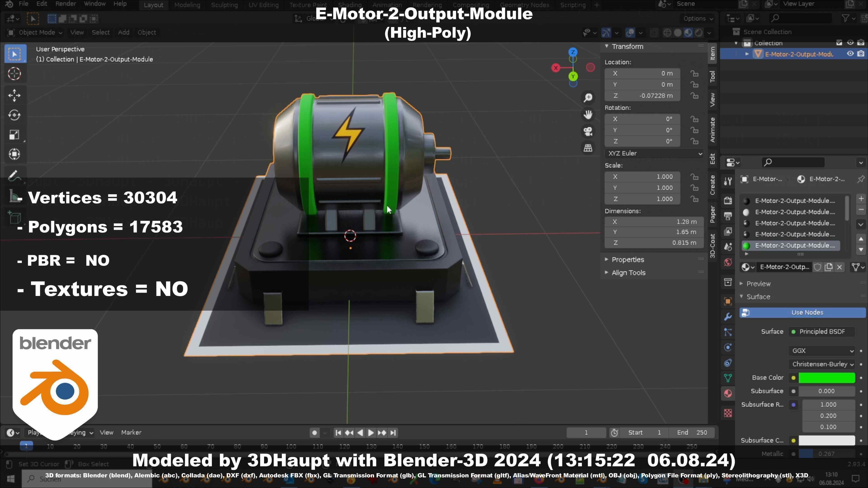The image size is (868, 488).
Task: Open the Add menu in viewport header
Action: tap(124, 33)
